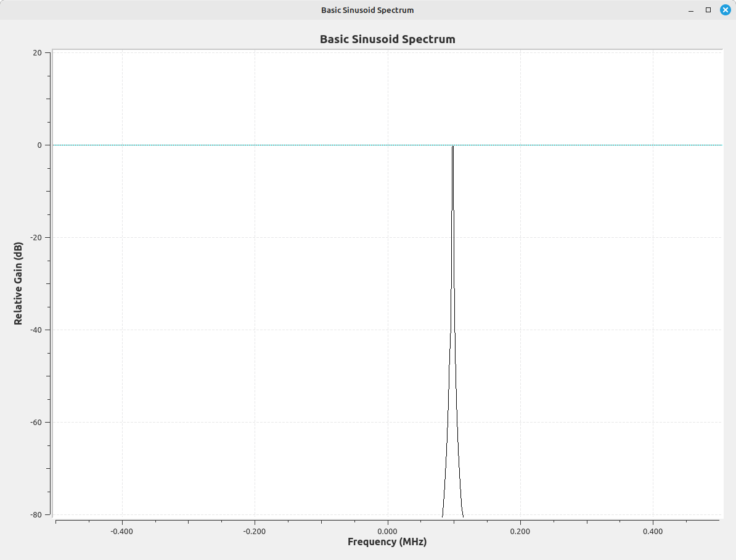Click the -0.400 frequency tick label

coord(121,531)
